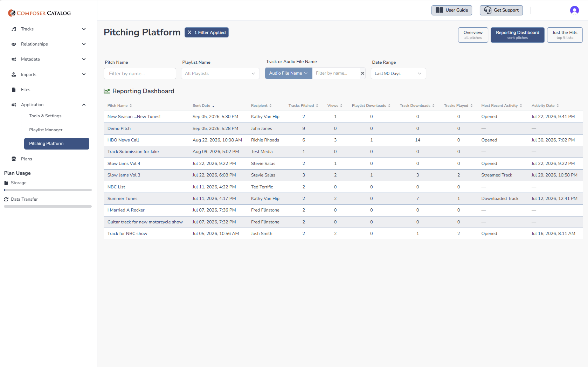Select the Reporting Dashboard sent pitches tab
588x367 pixels.
tap(517, 35)
